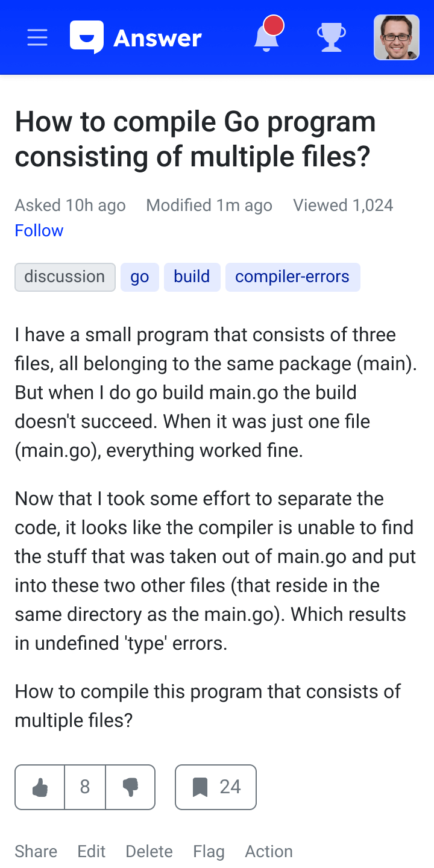Open the hamburger navigation menu

coord(37,38)
